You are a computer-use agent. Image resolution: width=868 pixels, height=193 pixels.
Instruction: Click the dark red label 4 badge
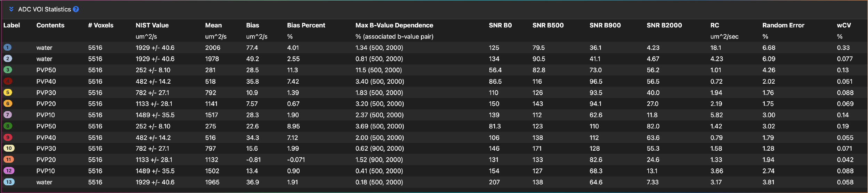[8, 81]
